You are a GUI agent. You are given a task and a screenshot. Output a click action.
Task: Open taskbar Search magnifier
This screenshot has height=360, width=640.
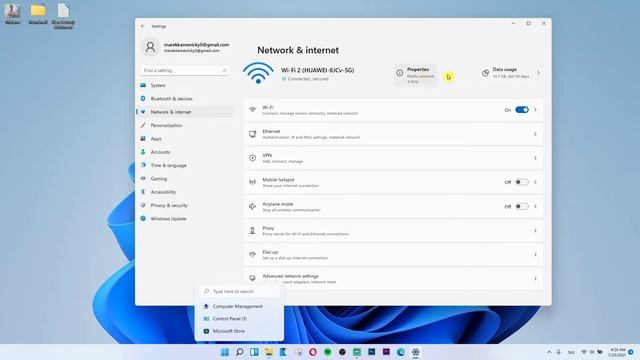coord(240,352)
